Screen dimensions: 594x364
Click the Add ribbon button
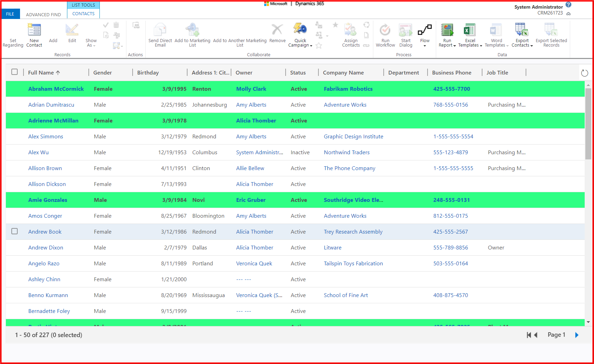point(53,40)
